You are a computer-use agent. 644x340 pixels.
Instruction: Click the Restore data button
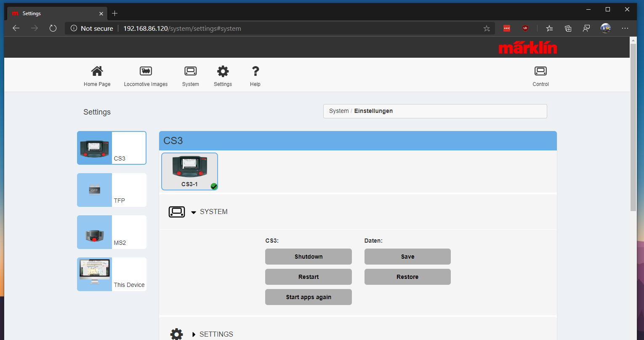pyautogui.click(x=407, y=277)
